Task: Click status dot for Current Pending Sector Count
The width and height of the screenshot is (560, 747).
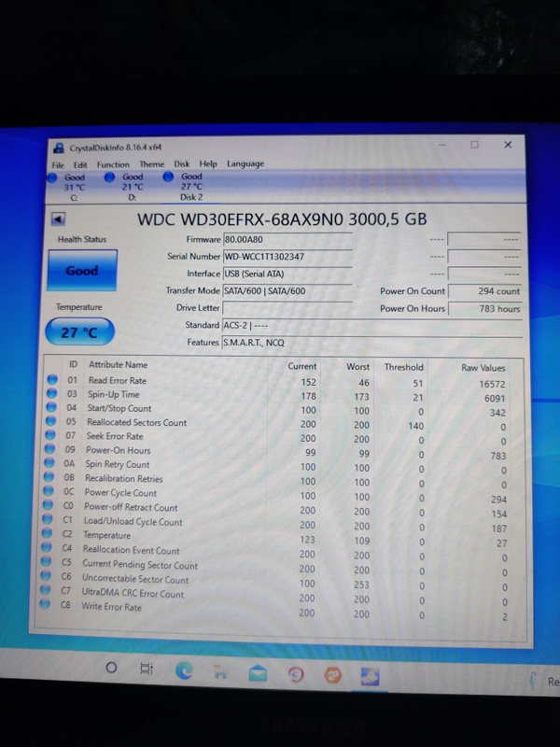Action: [46, 562]
